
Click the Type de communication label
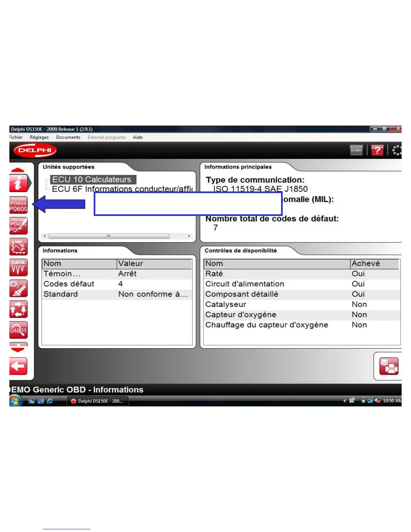point(255,180)
